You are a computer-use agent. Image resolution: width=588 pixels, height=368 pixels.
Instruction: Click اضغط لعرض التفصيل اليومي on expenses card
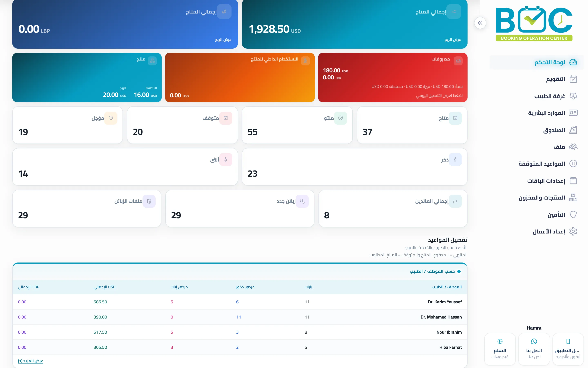[x=439, y=96]
